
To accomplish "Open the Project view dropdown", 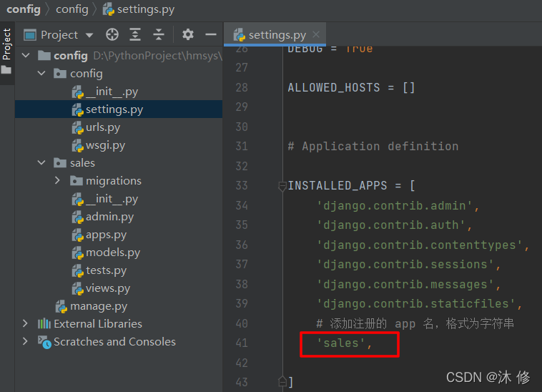I will (x=89, y=35).
